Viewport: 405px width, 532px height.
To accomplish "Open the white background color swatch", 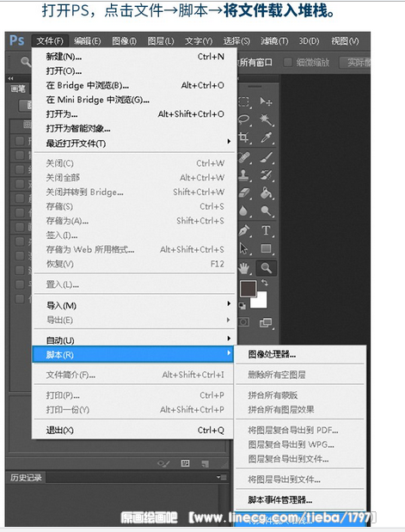I will tap(261, 302).
